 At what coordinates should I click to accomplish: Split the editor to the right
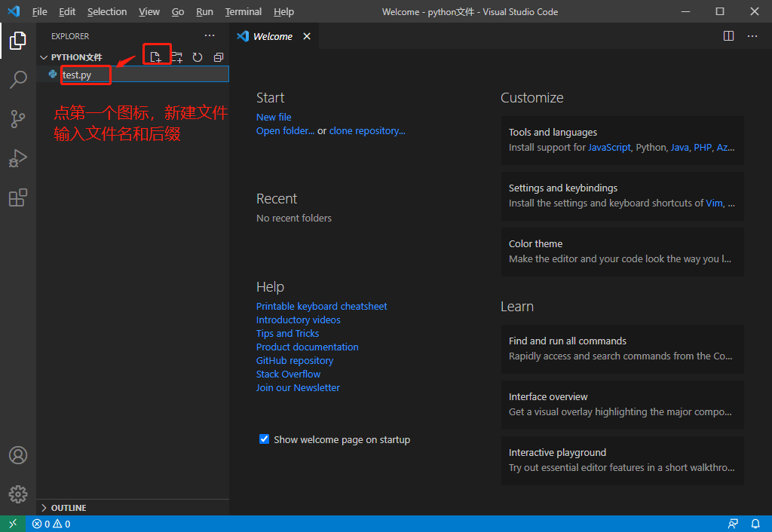729,36
